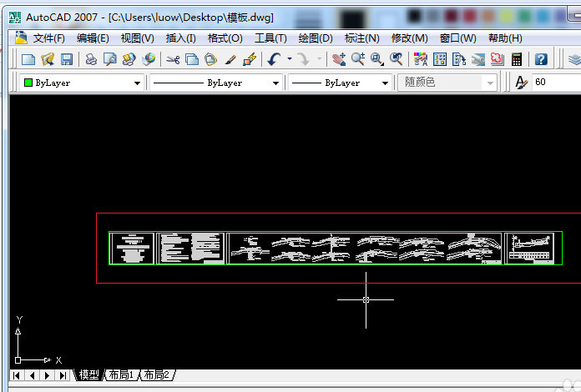Jump to first tab with scroll button
581x392 pixels.
click(x=17, y=375)
